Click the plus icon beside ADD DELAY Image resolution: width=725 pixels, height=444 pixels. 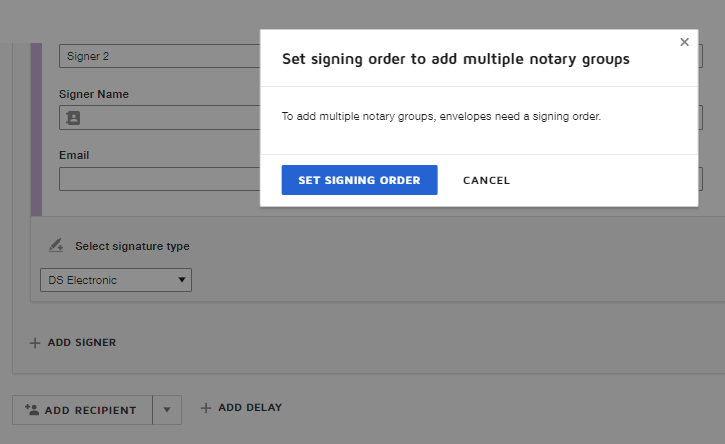[206, 408]
